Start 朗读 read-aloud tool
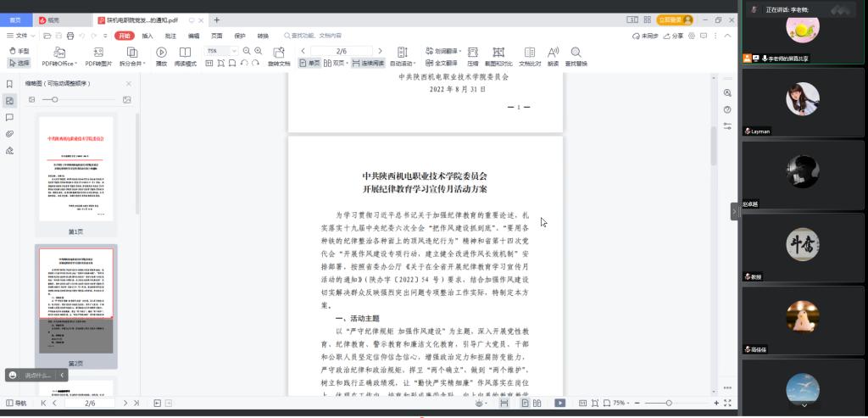868x418 pixels. click(x=553, y=56)
